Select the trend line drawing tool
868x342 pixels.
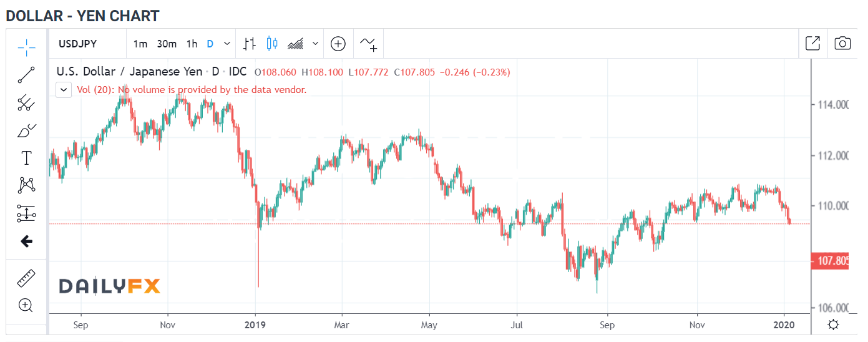pyautogui.click(x=26, y=75)
